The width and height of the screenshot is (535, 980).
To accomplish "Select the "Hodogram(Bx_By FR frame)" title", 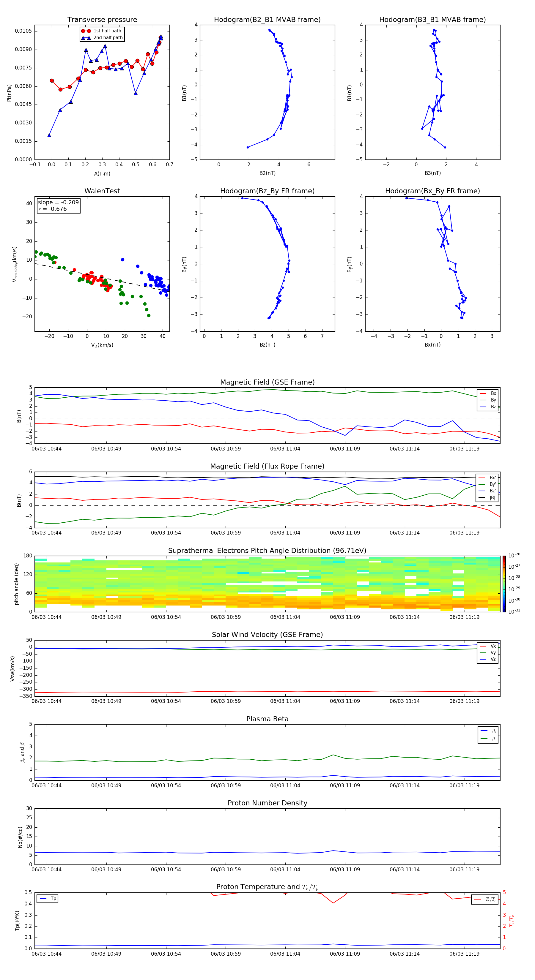I will 432,191.
